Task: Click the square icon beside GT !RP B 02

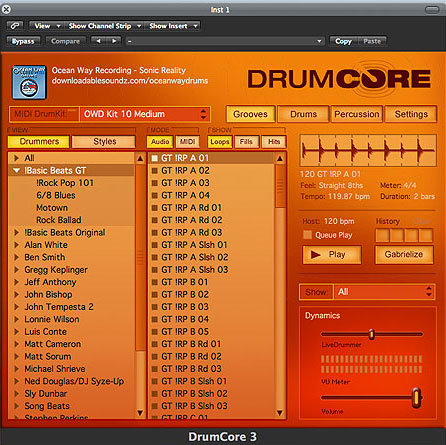Action: coord(154,294)
